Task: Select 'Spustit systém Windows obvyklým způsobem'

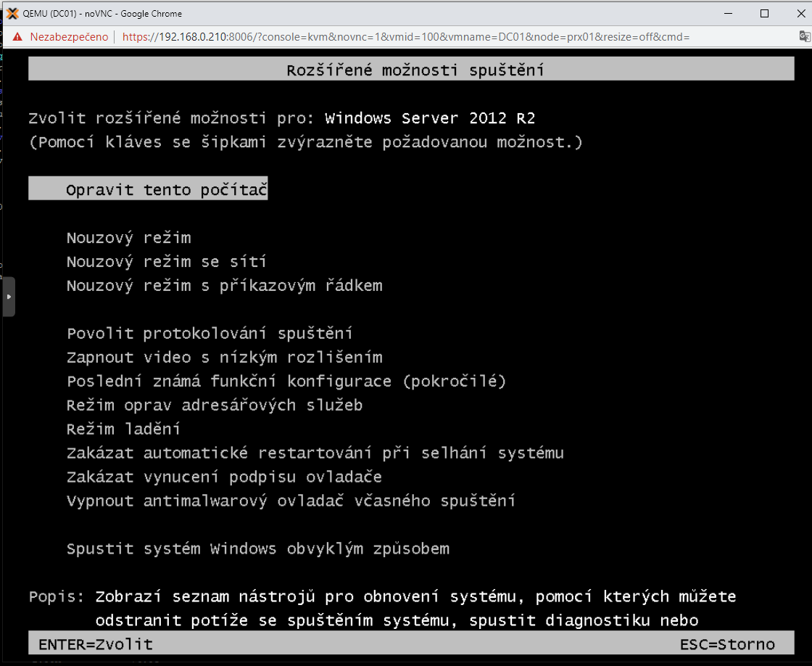Action: 257,549
